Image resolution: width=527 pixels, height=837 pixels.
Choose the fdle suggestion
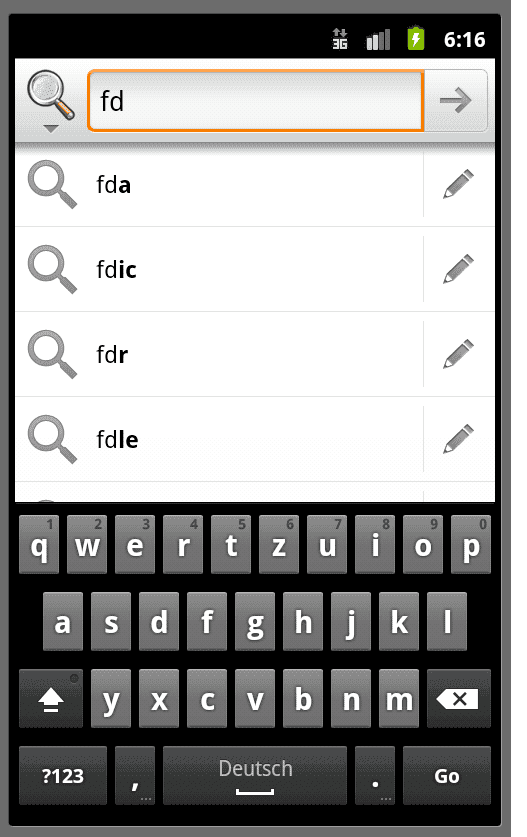point(219,439)
